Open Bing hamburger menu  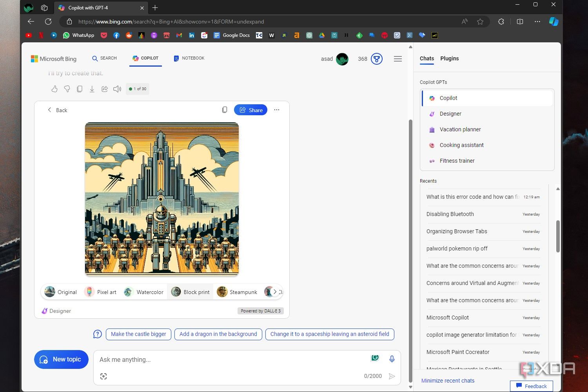tap(398, 59)
